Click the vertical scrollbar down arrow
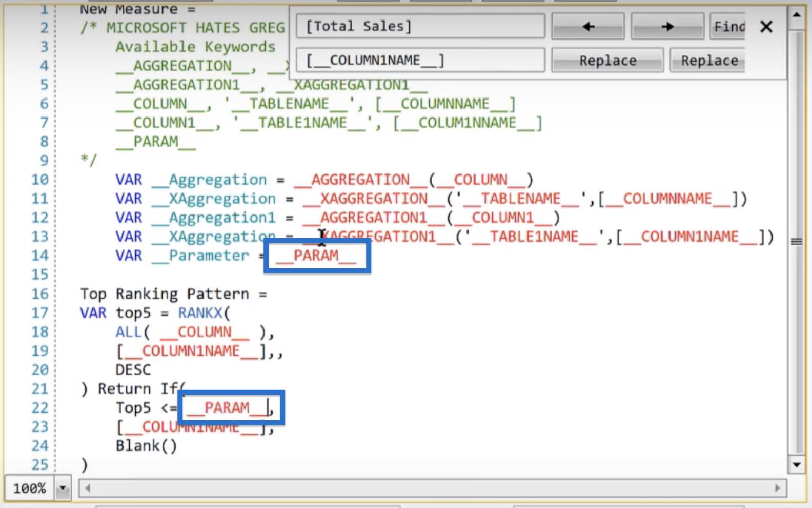 [797, 465]
